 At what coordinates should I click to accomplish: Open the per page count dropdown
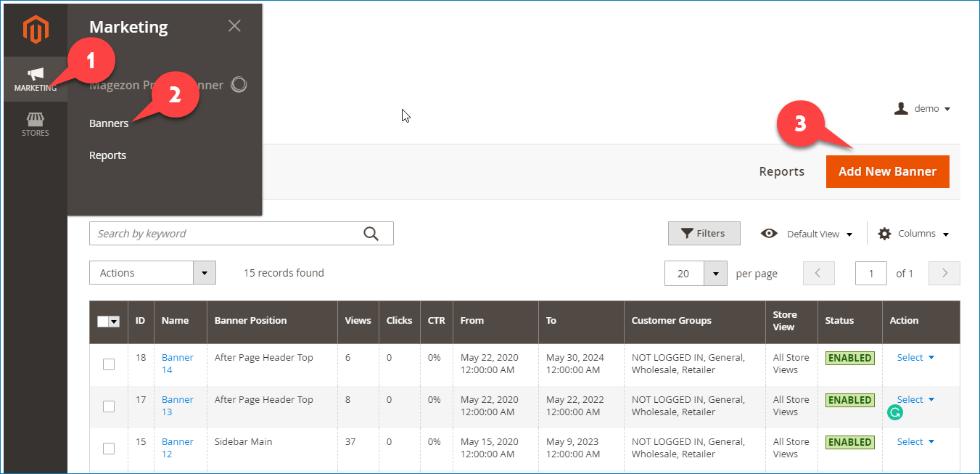coord(715,274)
